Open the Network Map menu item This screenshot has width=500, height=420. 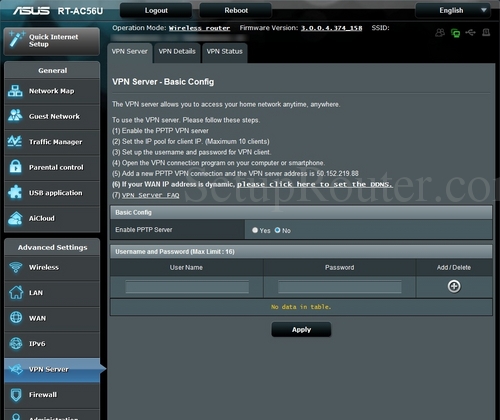tap(52, 91)
